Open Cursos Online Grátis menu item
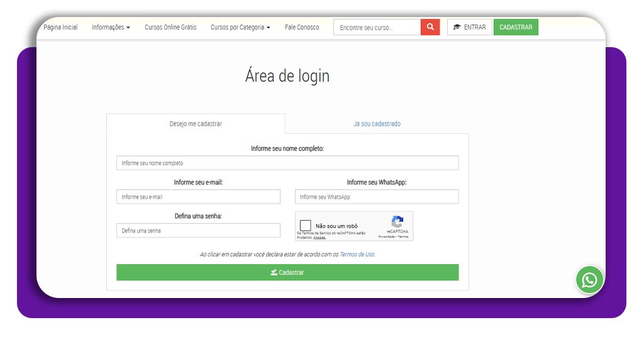The height and width of the screenshot is (337, 644). click(170, 28)
